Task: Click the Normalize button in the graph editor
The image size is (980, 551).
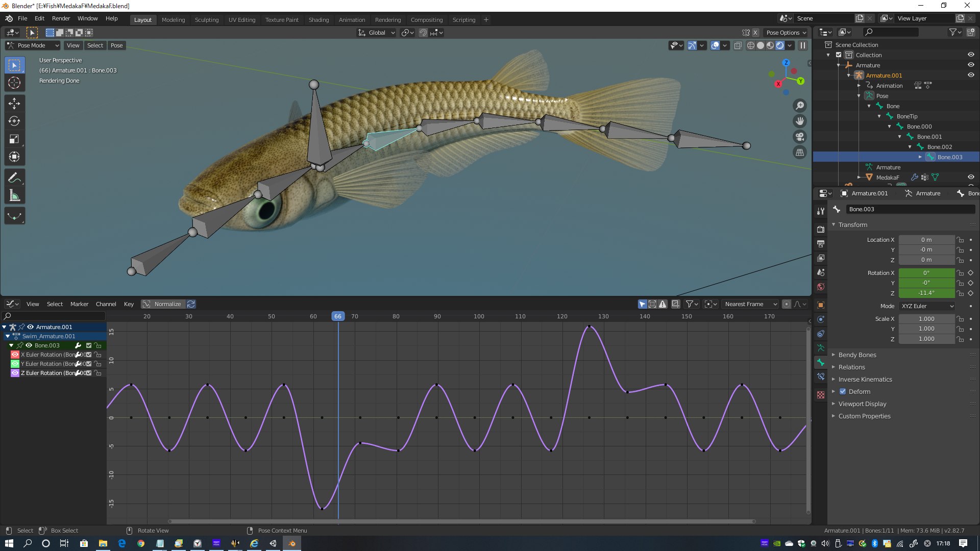Action: (x=163, y=304)
